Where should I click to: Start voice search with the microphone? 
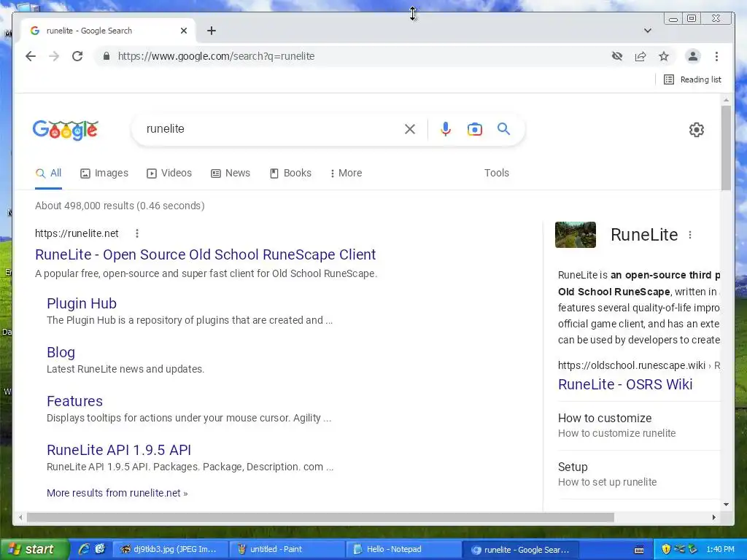point(446,129)
